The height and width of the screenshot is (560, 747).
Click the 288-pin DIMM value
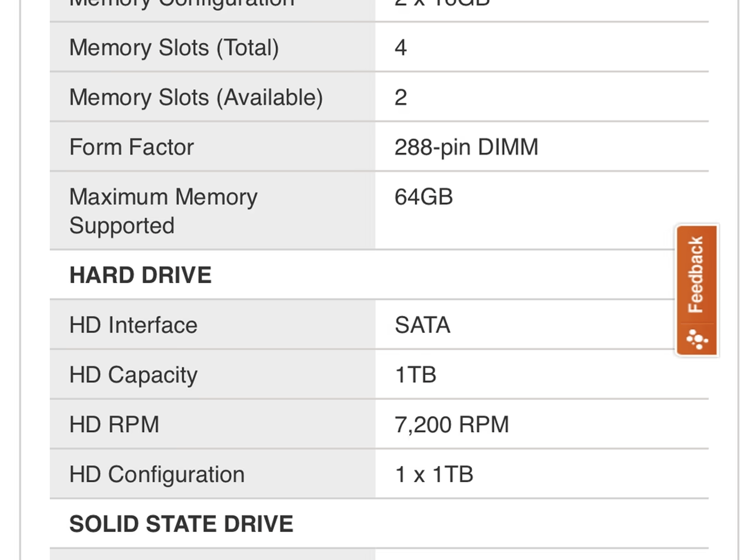click(466, 147)
